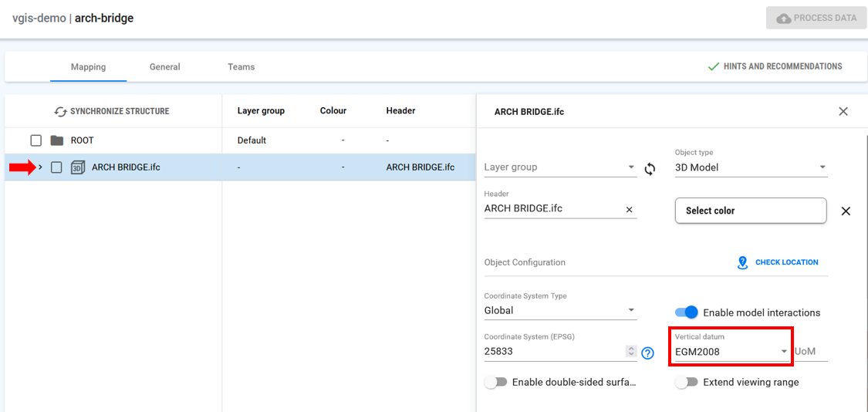868x412 pixels.
Task: Click the Default cell in ROOT row
Action: [252, 140]
